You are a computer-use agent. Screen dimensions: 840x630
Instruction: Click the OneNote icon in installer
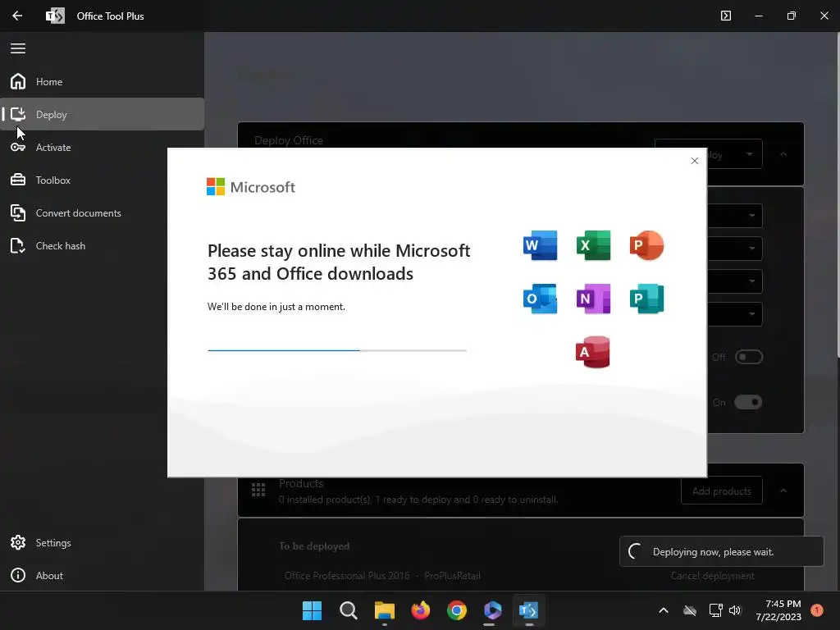click(593, 299)
